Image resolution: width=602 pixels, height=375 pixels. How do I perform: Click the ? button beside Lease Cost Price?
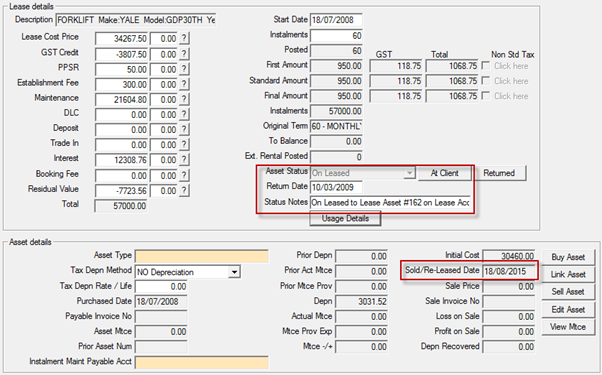click(x=185, y=38)
